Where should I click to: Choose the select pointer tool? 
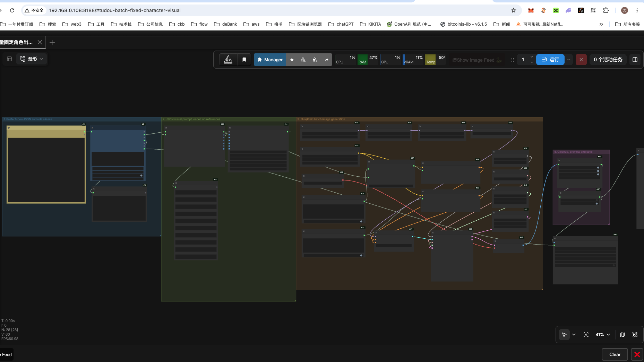point(564,335)
